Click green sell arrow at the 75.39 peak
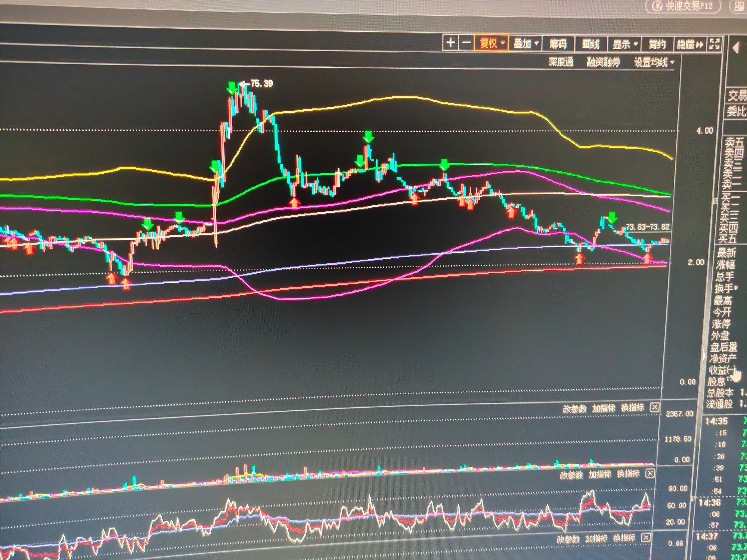The height and width of the screenshot is (560, 747). click(x=232, y=88)
